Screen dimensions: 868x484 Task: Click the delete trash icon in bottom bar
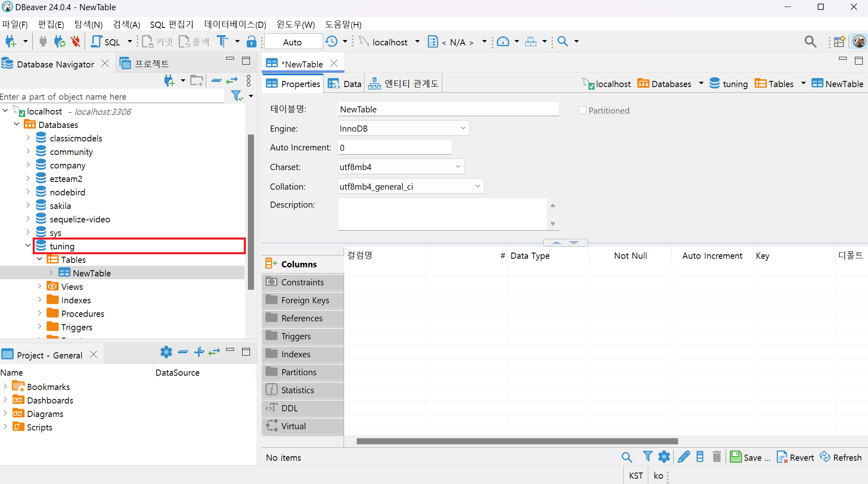[x=717, y=457]
